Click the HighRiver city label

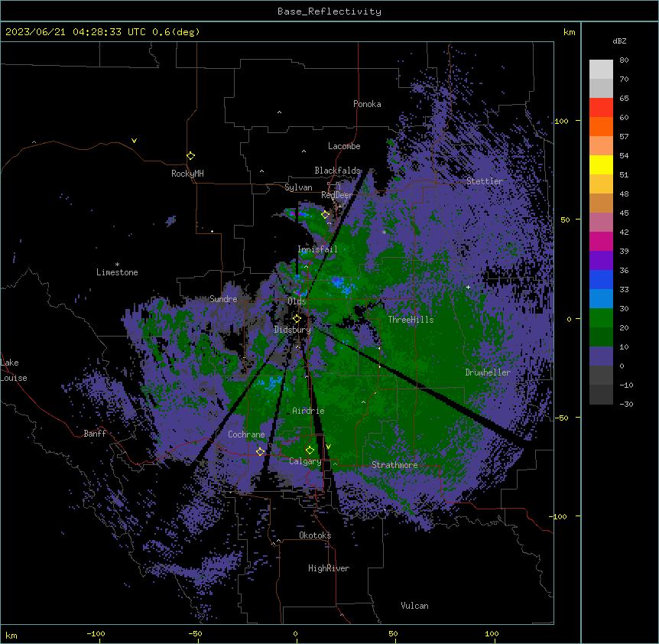329,568
